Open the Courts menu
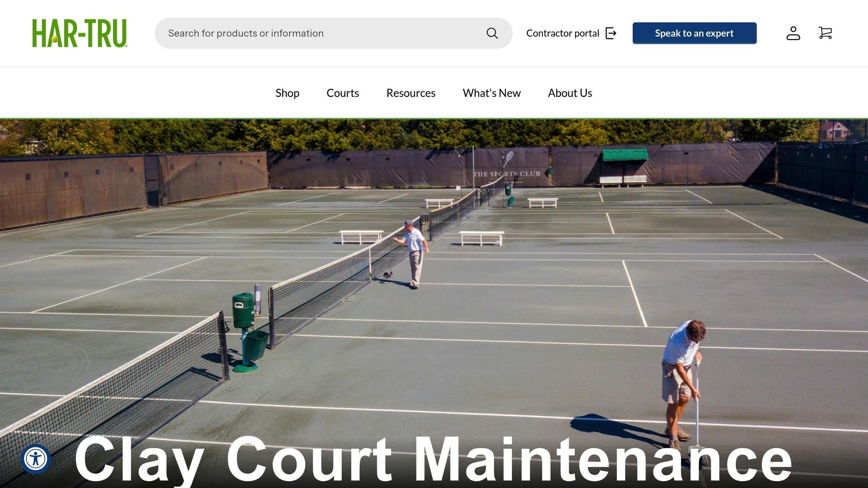 342,93
